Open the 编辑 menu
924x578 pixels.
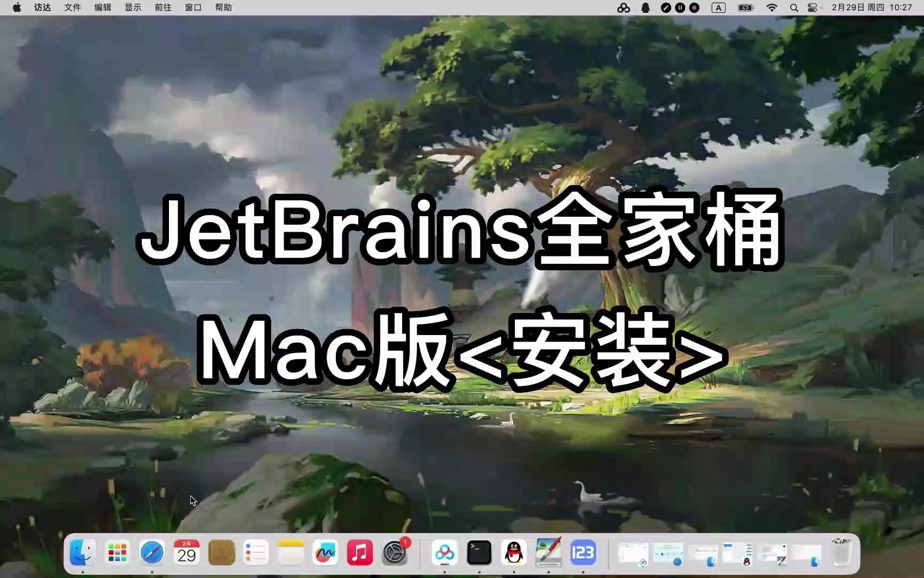[x=103, y=7]
